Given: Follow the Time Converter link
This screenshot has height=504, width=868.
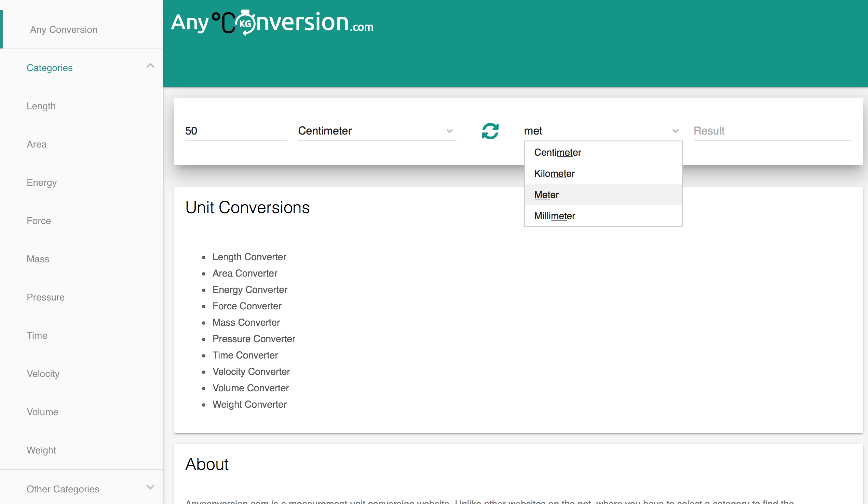Looking at the screenshot, I should pyautogui.click(x=245, y=355).
